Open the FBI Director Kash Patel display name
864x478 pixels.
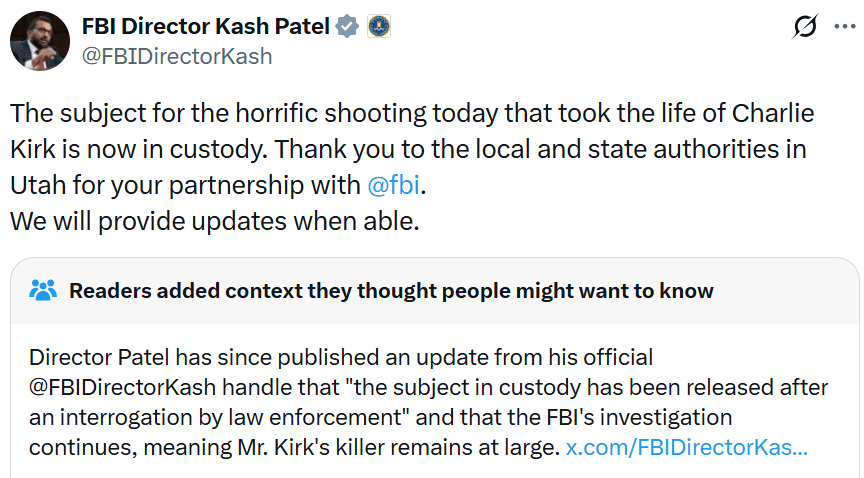click(x=205, y=27)
